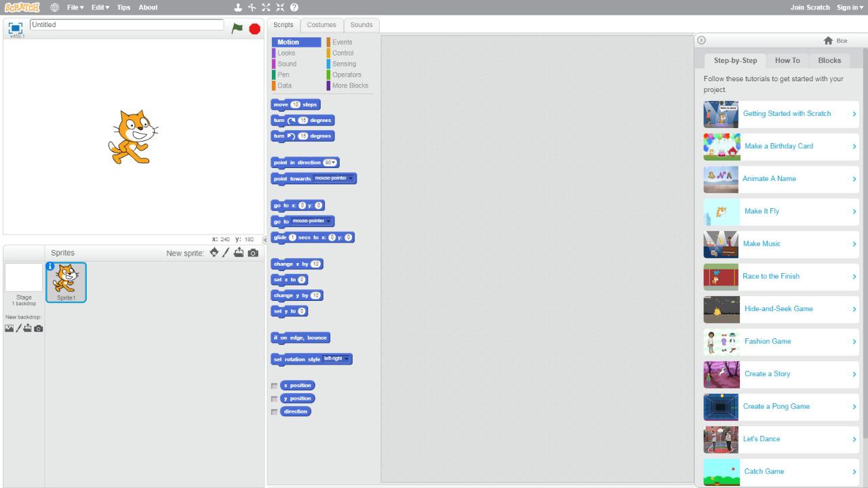Open the Sign in dropdown
The image size is (868, 488).
pos(850,7)
